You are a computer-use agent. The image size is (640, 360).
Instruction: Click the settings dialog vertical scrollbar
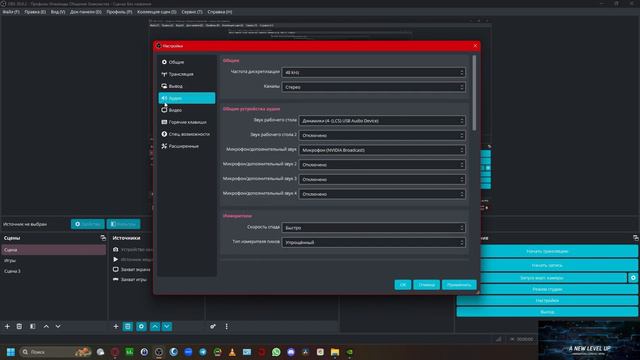click(x=474, y=93)
